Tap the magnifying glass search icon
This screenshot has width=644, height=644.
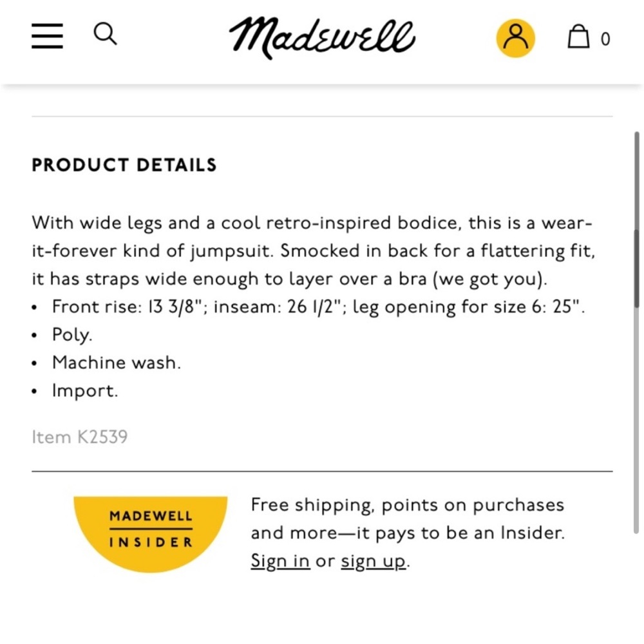(105, 33)
